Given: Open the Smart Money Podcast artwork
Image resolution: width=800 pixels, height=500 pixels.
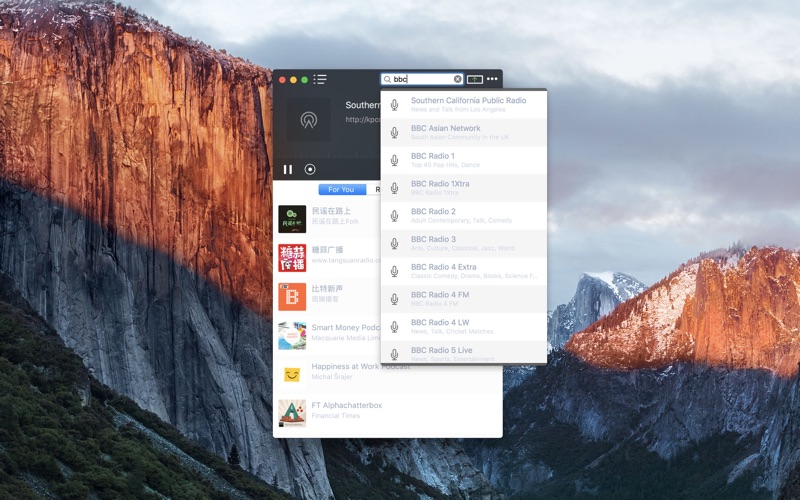Looking at the screenshot, I should [x=292, y=336].
